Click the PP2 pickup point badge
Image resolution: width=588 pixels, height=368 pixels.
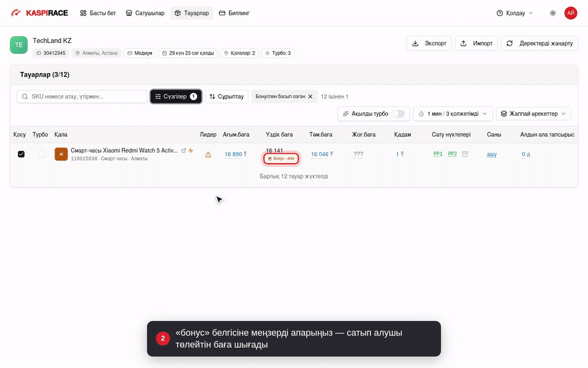(452, 154)
